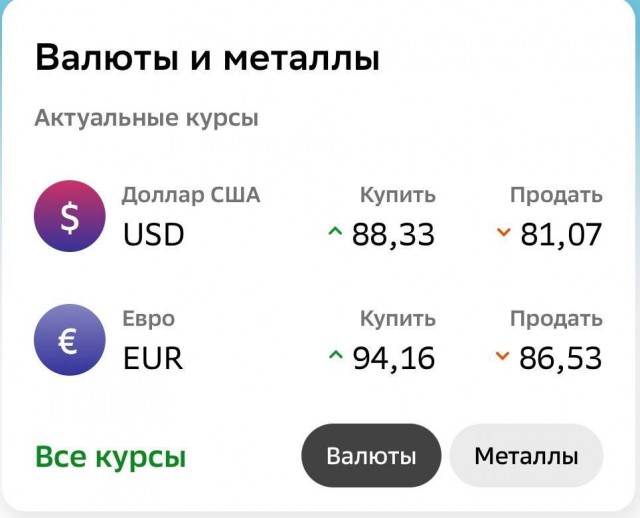
Task: Click the Актуальные курсы subtitle
Action: tap(147, 118)
